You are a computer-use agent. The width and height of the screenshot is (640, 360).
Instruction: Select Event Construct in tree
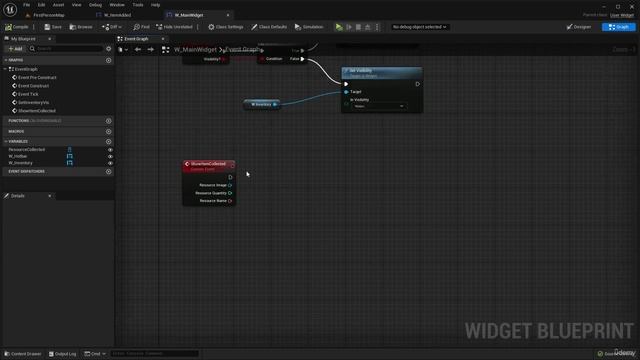33,86
